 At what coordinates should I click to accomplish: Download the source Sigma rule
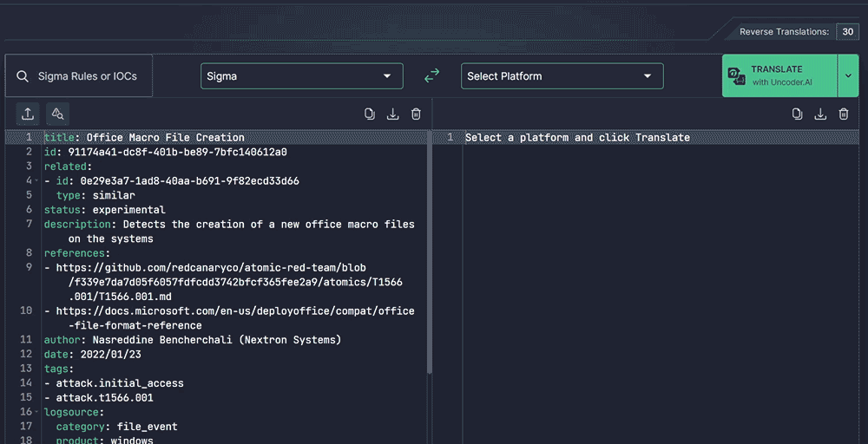[392, 114]
